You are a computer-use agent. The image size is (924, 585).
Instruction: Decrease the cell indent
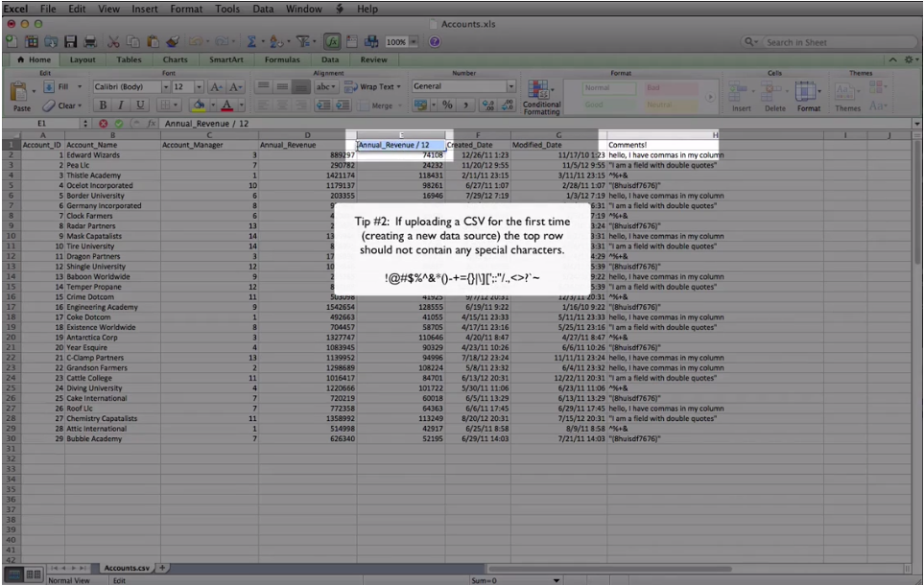323,105
